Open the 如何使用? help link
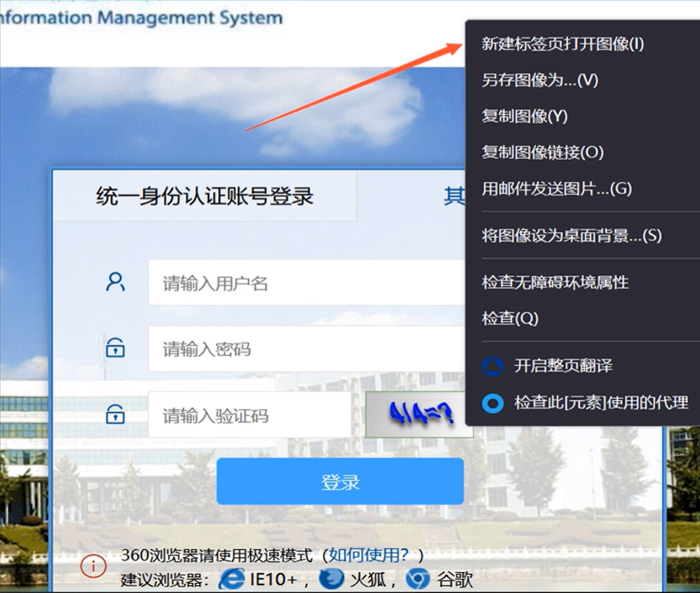 point(368,555)
